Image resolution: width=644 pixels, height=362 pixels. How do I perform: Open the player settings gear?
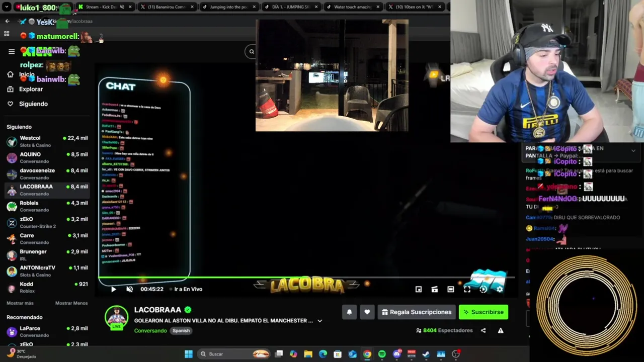(500, 289)
